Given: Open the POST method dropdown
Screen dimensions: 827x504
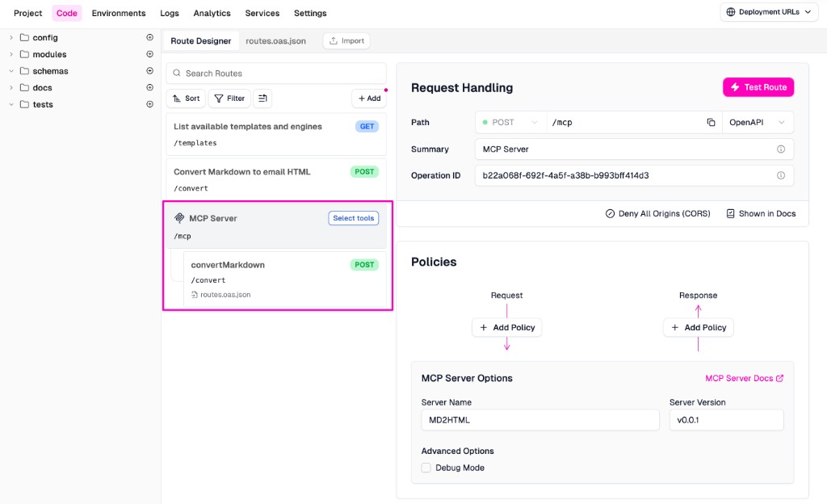Looking at the screenshot, I should coord(510,123).
